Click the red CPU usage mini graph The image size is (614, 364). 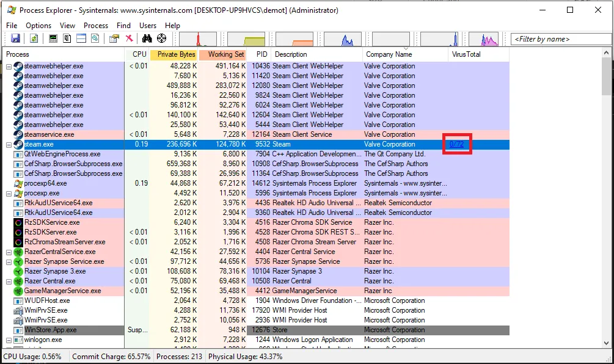(198, 39)
